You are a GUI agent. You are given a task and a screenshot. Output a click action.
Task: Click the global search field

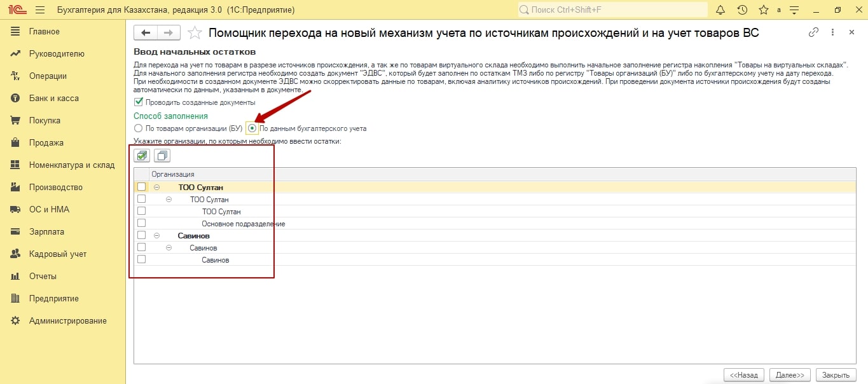pos(612,10)
